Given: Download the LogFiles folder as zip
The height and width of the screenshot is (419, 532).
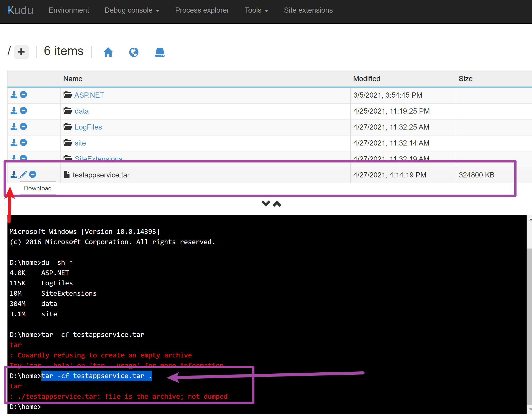Looking at the screenshot, I should point(14,127).
